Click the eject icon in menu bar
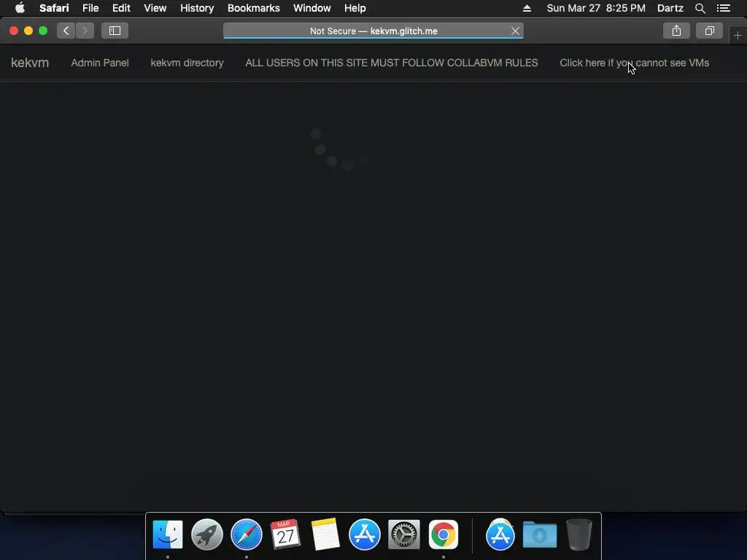Screen dimensions: 747x560 (527, 8)
